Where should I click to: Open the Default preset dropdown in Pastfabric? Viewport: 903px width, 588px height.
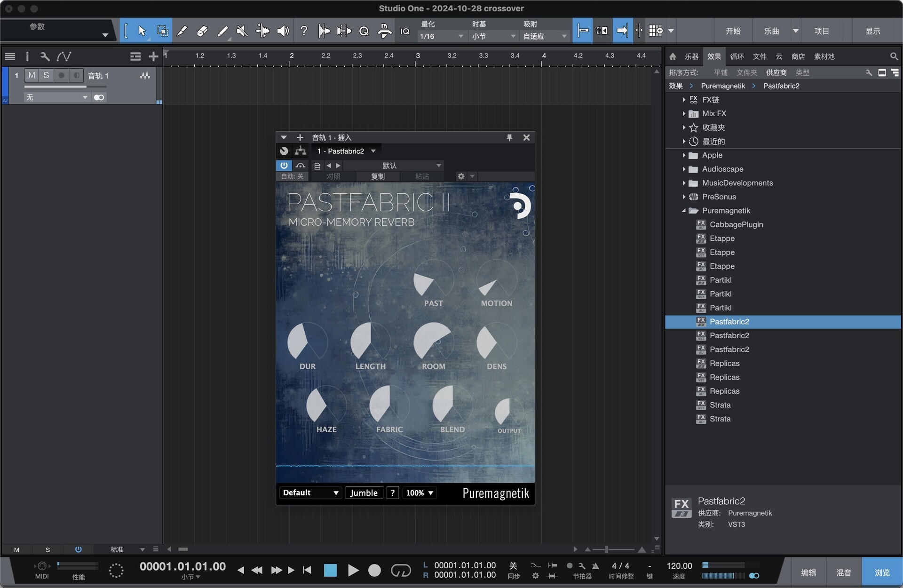(310, 493)
